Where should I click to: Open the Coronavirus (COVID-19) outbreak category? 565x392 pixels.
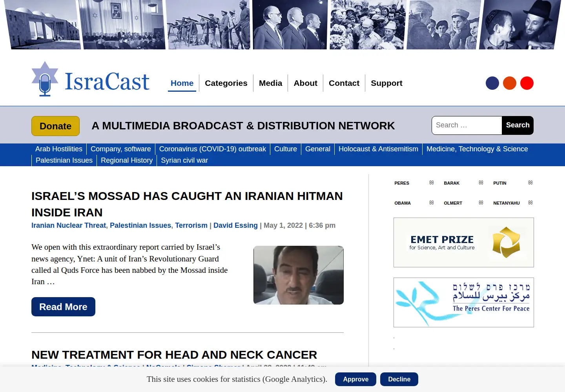coord(213,149)
